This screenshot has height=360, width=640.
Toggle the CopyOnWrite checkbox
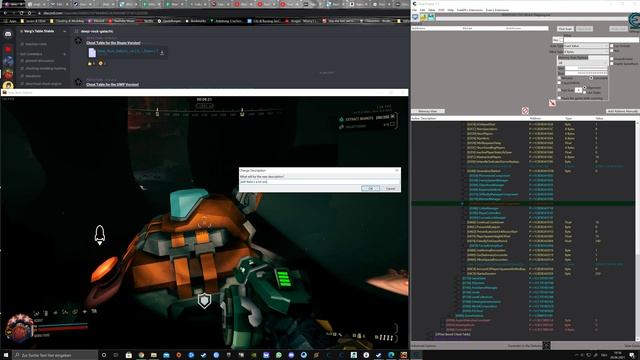[x=560, y=83]
